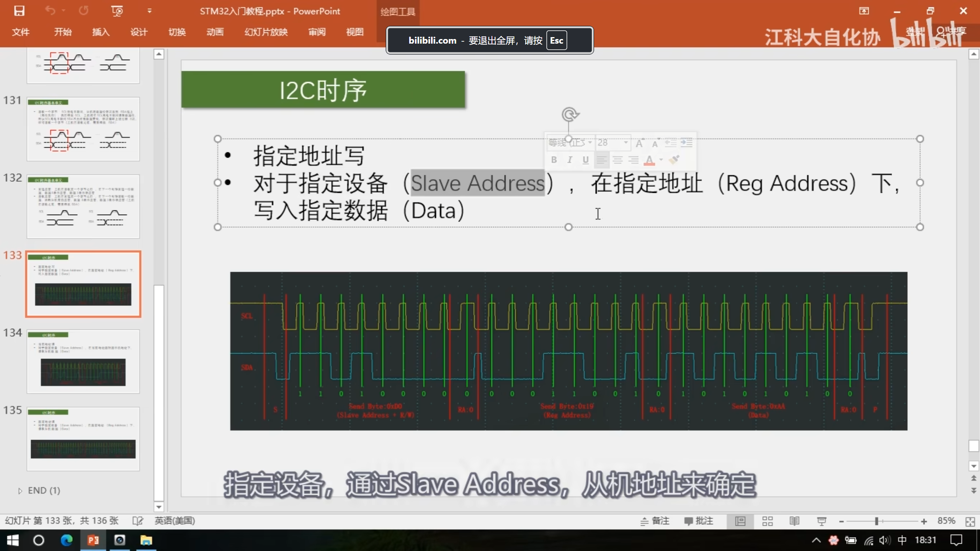Toggle Bold in the mini toolbar

pos(554,160)
